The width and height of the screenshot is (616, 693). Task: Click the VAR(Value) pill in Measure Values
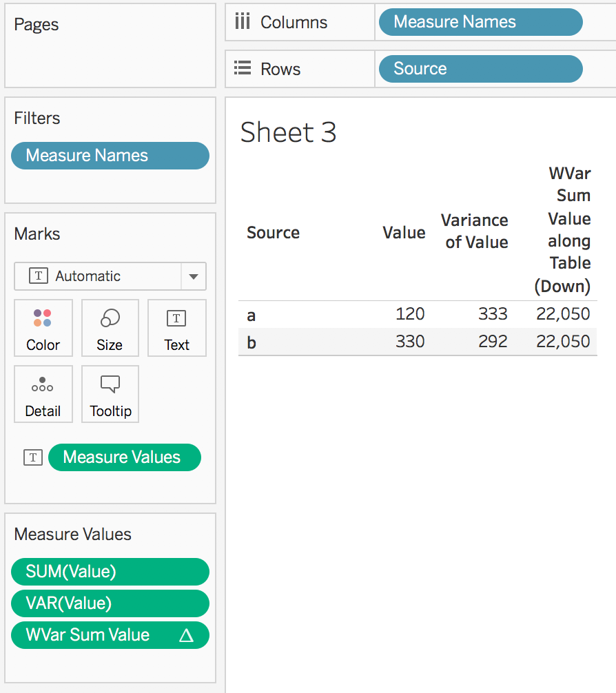[x=110, y=603]
